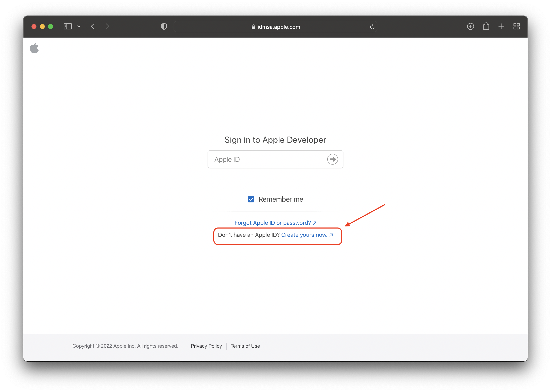
Task: Close the Safari window
Action: (x=34, y=27)
